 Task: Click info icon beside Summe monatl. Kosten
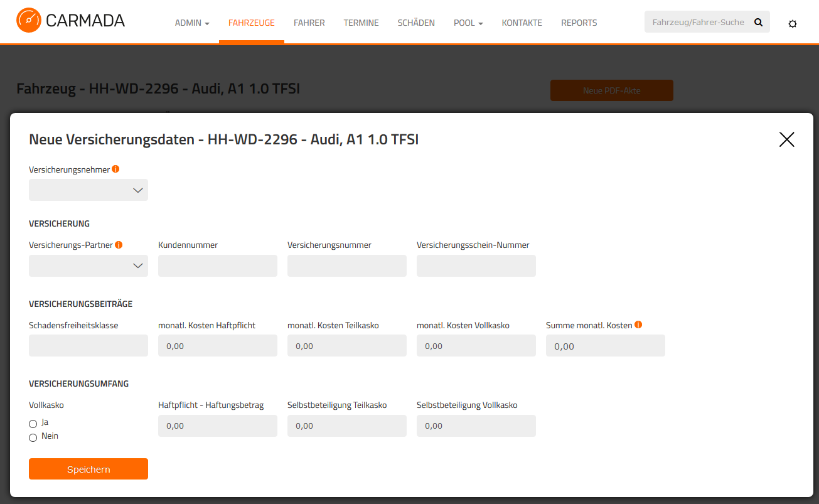[638, 325]
